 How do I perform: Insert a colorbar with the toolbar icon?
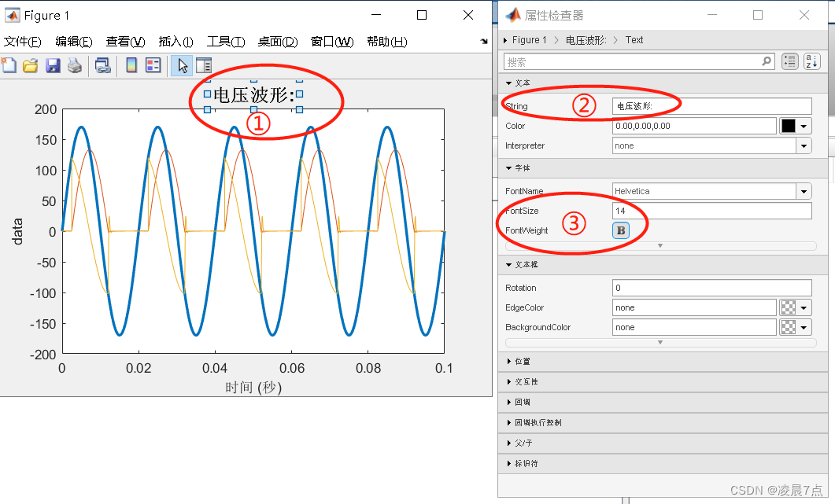pyautogui.click(x=131, y=65)
